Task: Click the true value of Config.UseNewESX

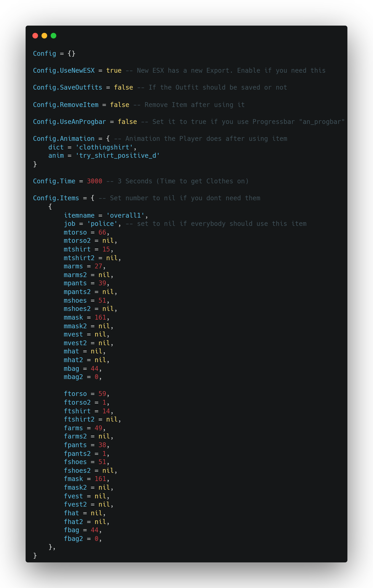Action: pyautogui.click(x=114, y=71)
